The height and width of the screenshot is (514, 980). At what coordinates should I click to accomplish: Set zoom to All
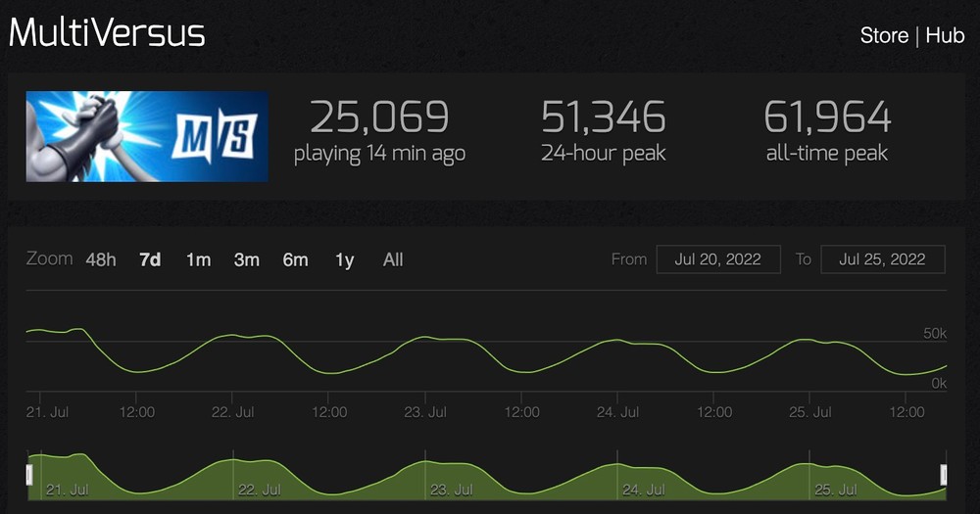tap(393, 259)
